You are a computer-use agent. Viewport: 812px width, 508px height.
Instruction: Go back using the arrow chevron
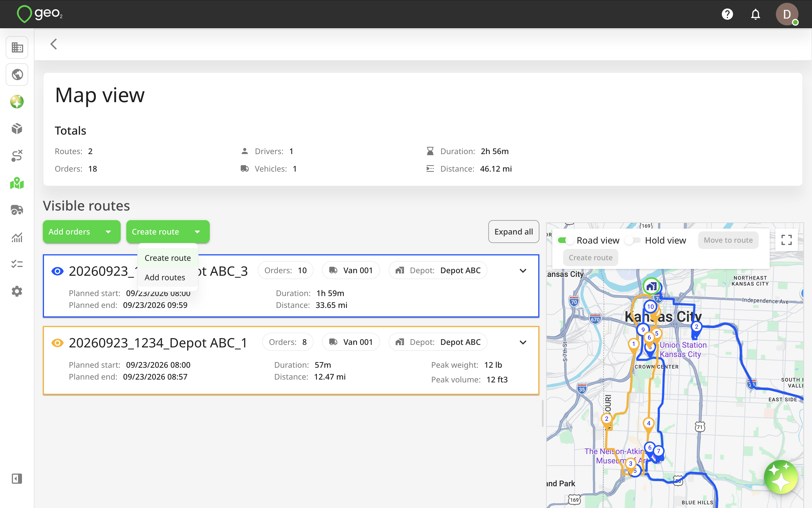click(x=54, y=44)
